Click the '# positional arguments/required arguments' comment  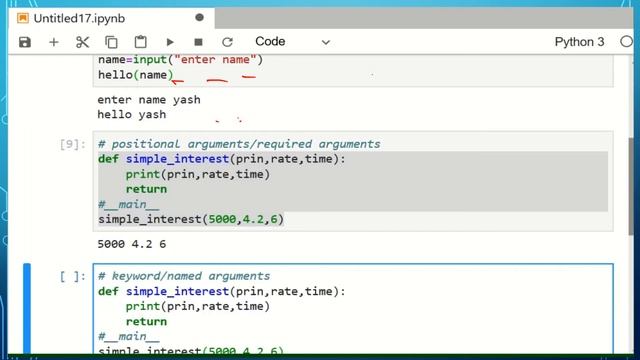[x=239, y=144]
